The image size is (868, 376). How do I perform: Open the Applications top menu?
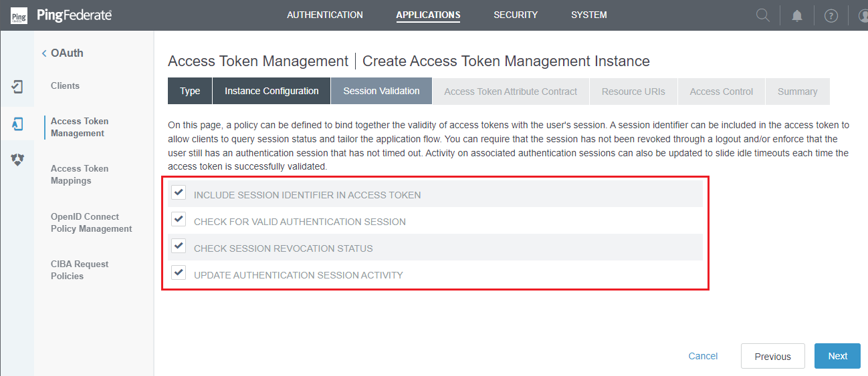click(x=428, y=15)
